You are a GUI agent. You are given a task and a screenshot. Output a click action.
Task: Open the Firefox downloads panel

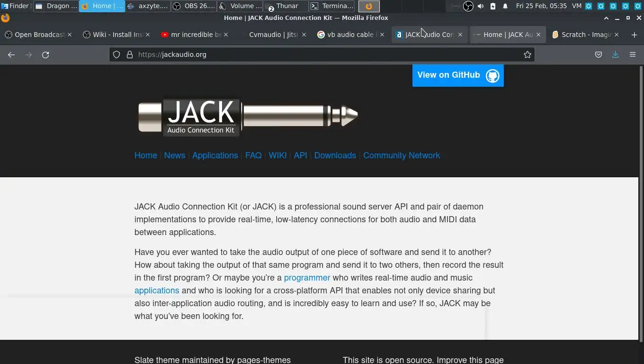coord(616,55)
